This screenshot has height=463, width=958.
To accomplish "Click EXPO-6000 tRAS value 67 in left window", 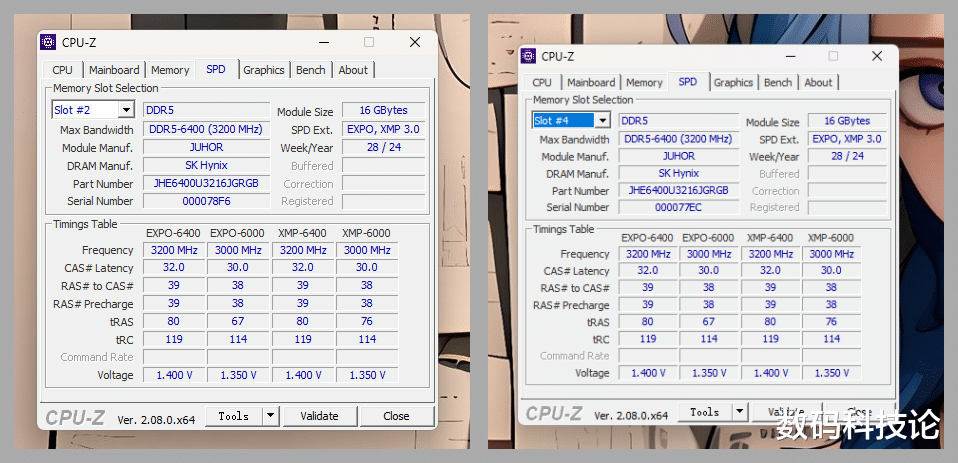I will (x=238, y=321).
